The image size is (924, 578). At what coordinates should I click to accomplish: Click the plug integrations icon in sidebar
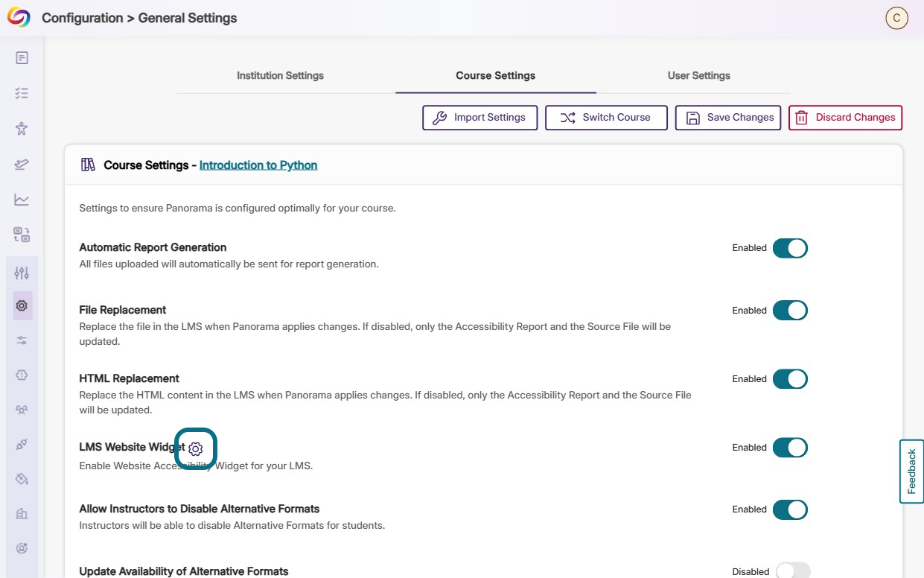click(22, 445)
